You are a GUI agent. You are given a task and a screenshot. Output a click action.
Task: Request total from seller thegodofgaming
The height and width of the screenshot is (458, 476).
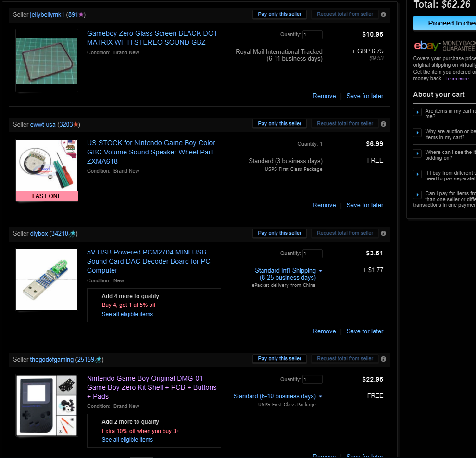click(345, 358)
